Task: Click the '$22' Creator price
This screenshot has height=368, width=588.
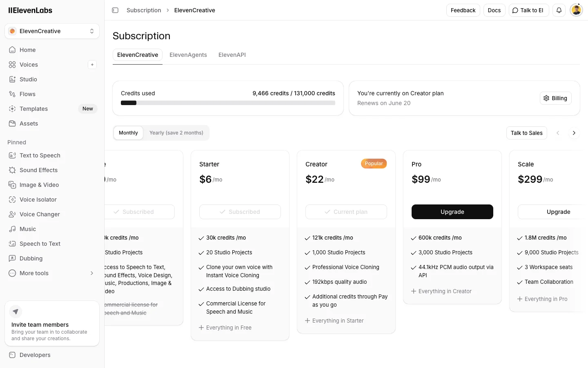Action: tap(314, 179)
